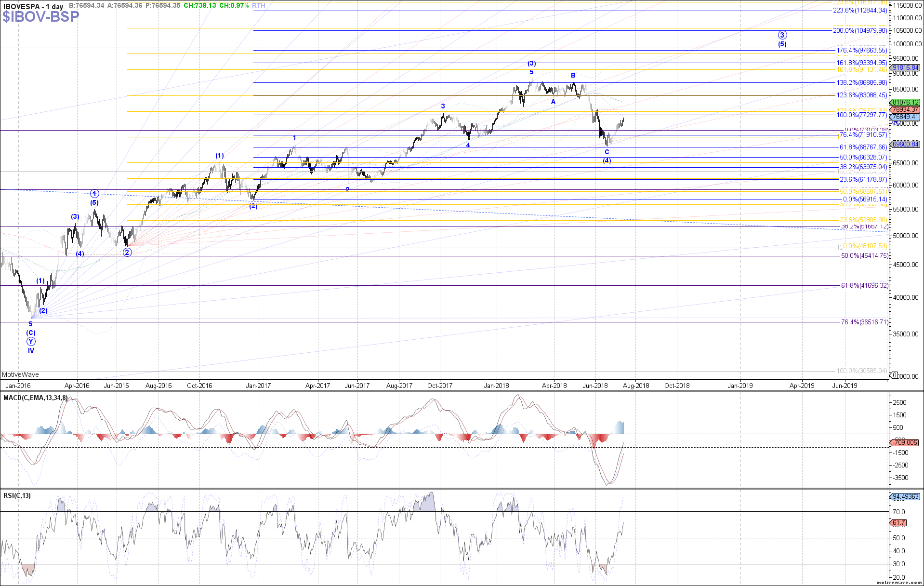
Task: Select Fibonacci label '123.6%(83088.45)'
Action: [x=862, y=95]
